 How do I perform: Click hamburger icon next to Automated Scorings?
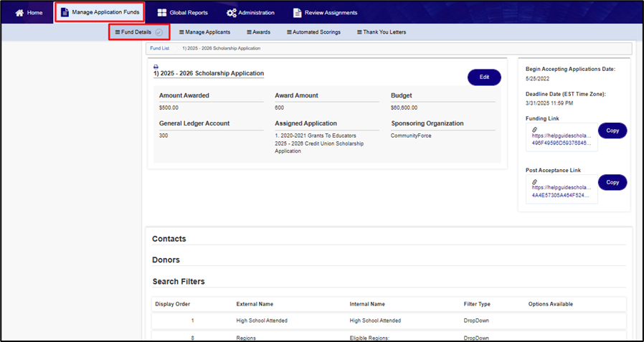click(x=289, y=32)
